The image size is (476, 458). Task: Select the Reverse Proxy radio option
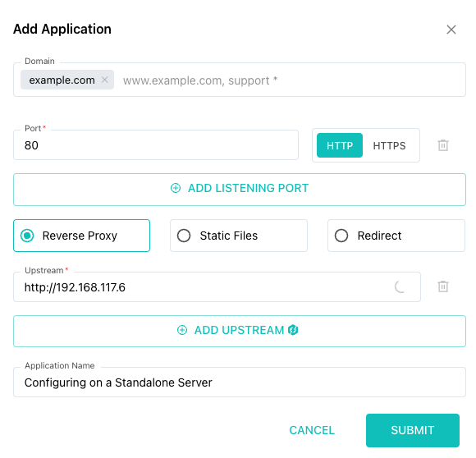(82, 236)
